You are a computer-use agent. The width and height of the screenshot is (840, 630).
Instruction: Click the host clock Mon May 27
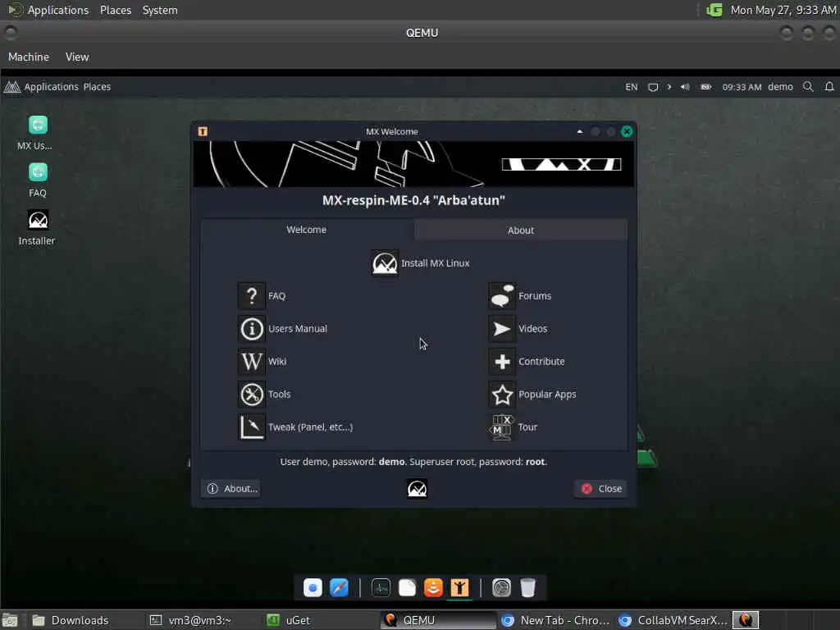click(783, 10)
